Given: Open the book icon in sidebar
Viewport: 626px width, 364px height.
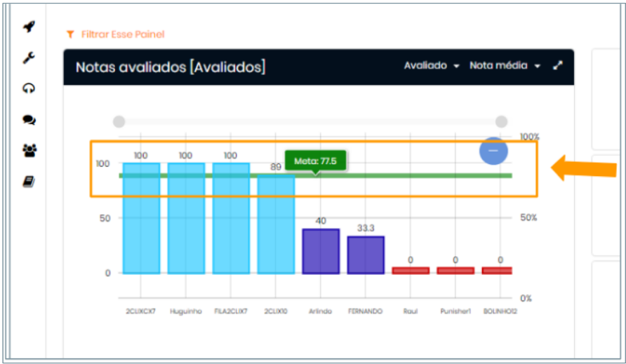Looking at the screenshot, I should pos(29,182).
